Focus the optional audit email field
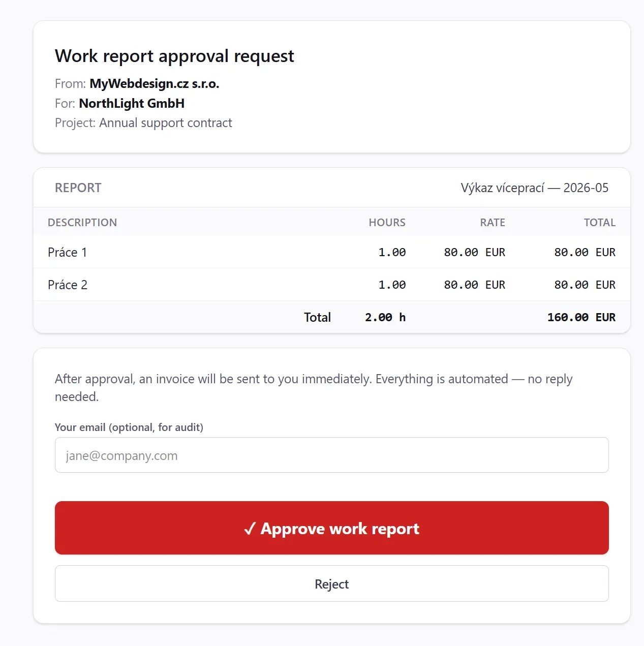The image size is (644, 646). click(331, 455)
